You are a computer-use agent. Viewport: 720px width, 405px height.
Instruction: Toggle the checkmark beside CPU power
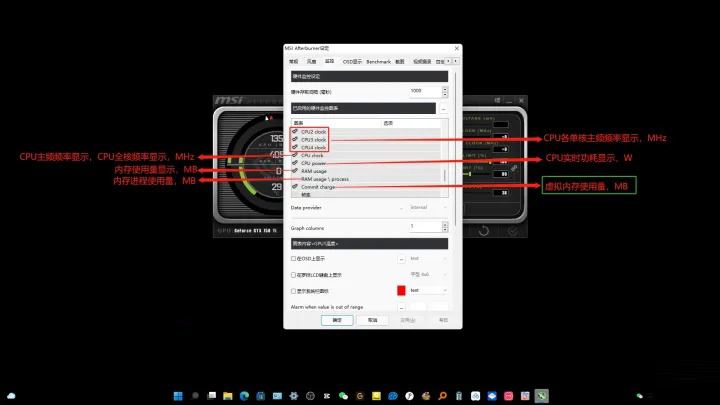[x=295, y=163]
